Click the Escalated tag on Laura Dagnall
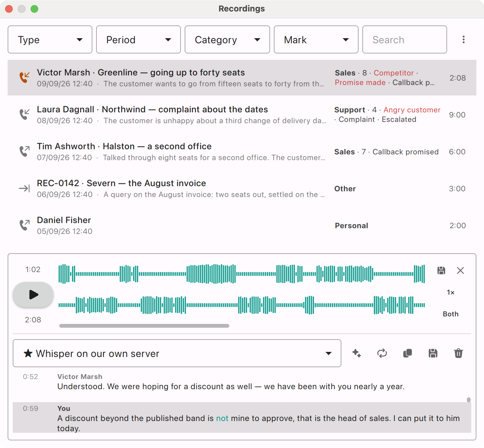484x448 pixels. tap(399, 119)
